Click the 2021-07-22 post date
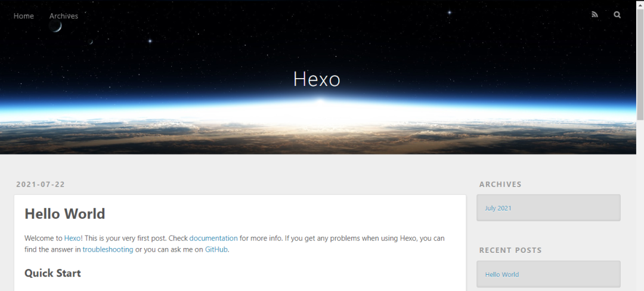This screenshot has height=291, width=644. [x=41, y=184]
